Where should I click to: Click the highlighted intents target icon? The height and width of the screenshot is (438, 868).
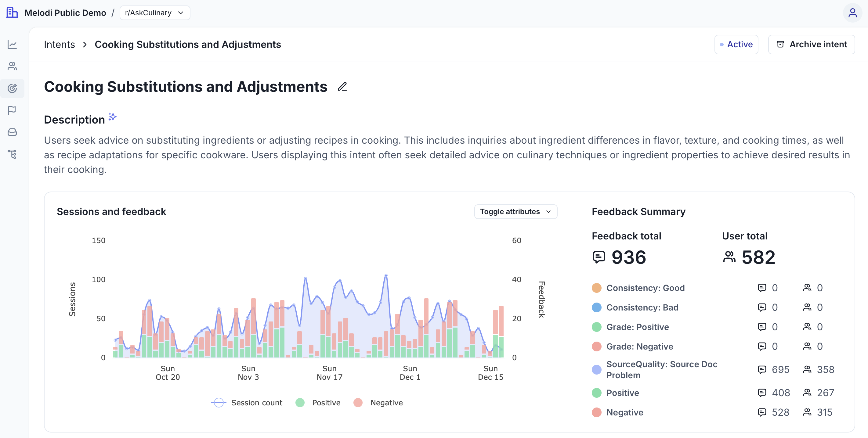[13, 88]
